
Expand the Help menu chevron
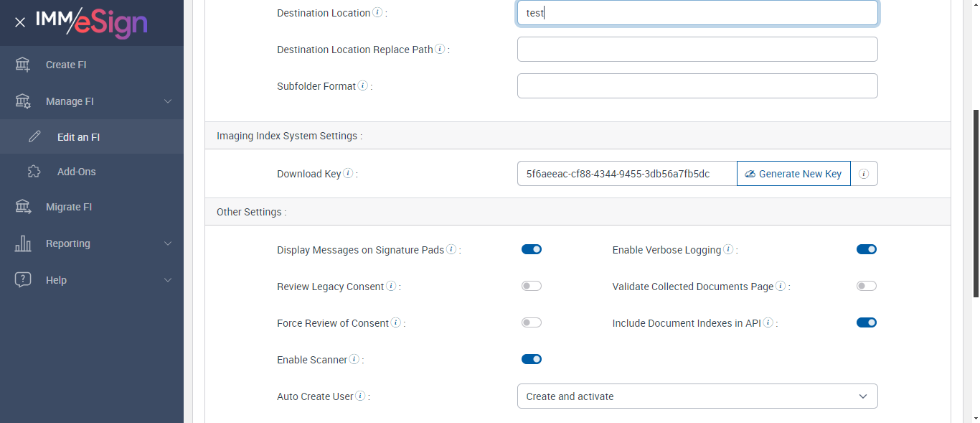(x=168, y=280)
